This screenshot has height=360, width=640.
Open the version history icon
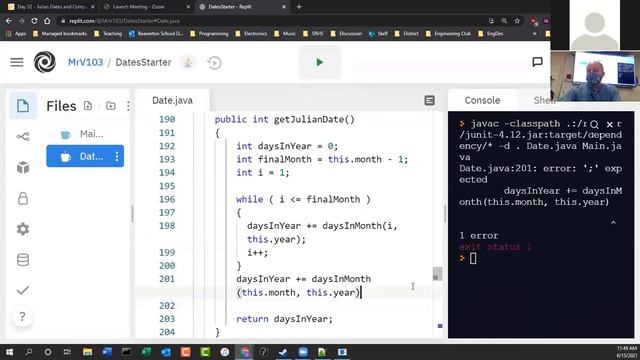(214, 63)
